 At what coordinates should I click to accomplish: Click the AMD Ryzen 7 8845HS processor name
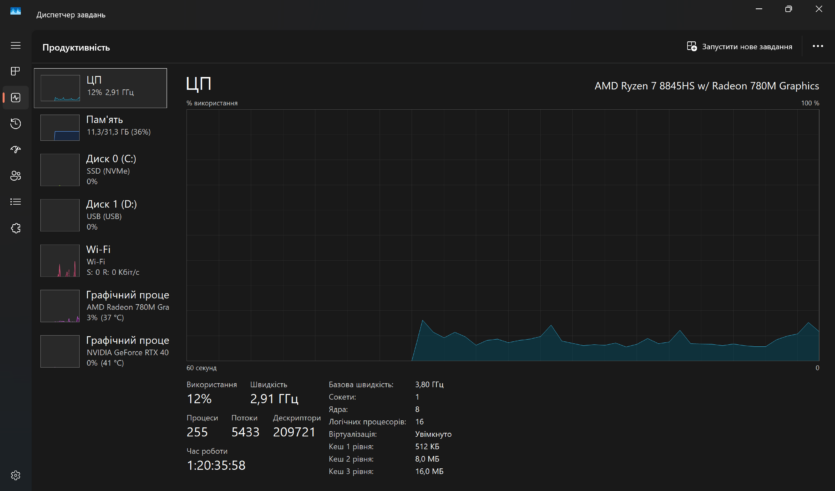point(707,86)
